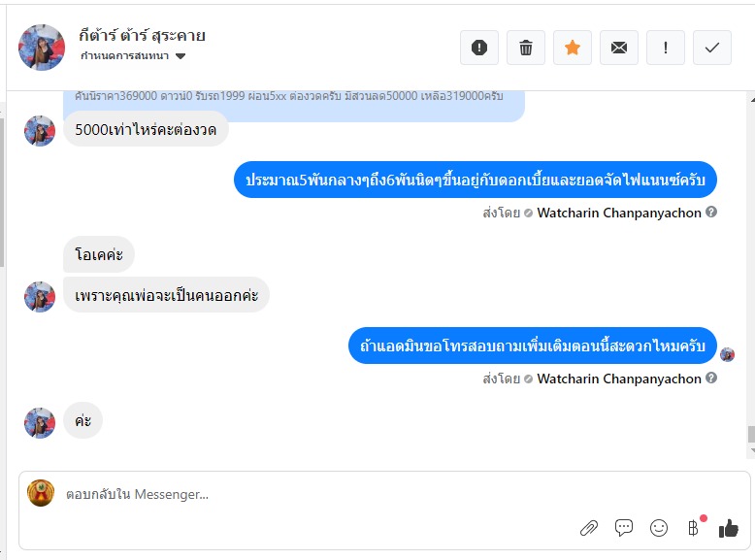Click the Baht payment request icon
This screenshot has width=755, height=560.
point(693,528)
